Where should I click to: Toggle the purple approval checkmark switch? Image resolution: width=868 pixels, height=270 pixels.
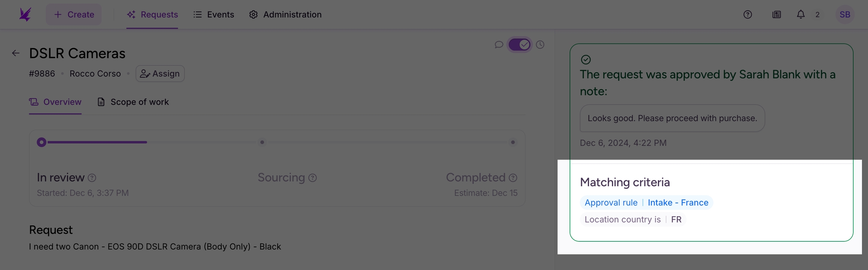[x=519, y=44]
